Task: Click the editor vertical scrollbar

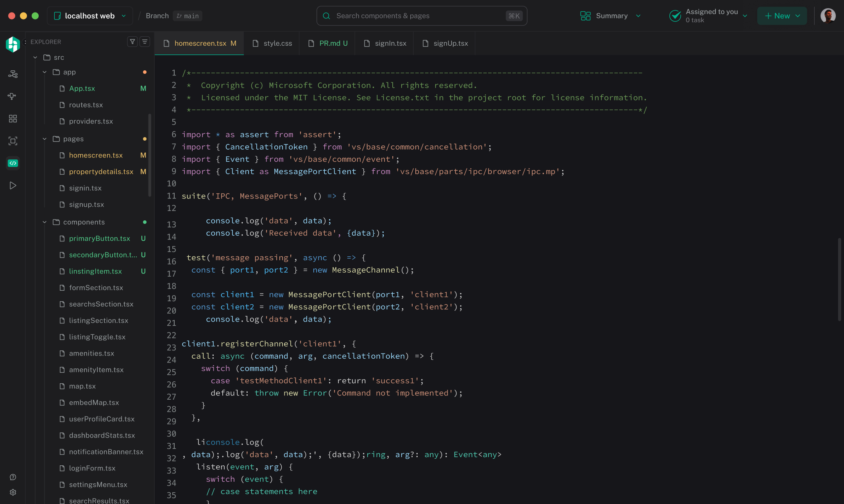Action: [839, 279]
